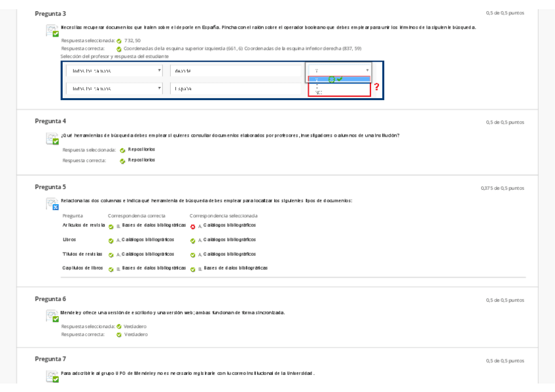Click the Pregunta 7 statement about grupo UPO

pyautogui.click(x=188, y=373)
